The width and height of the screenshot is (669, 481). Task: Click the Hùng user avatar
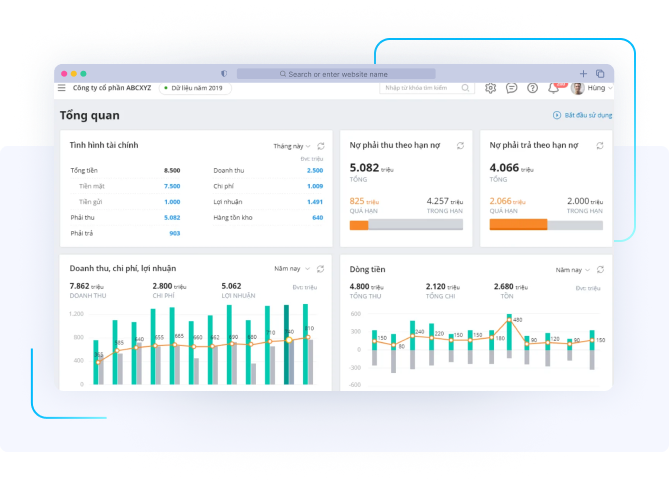(x=578, y=88)
